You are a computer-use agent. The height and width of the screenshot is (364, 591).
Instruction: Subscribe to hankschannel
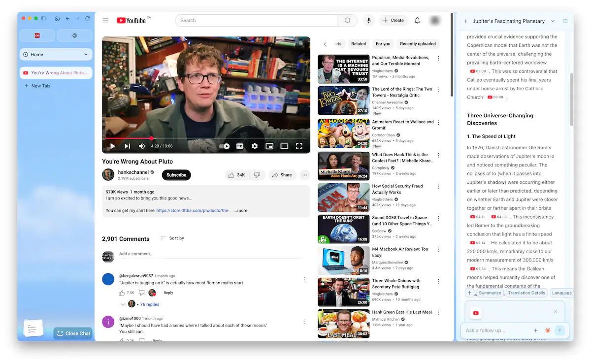pos(176,175)
